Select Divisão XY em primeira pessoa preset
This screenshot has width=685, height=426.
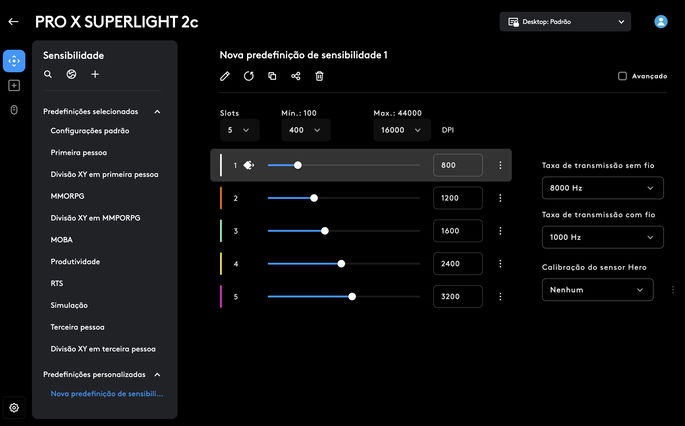104,174
